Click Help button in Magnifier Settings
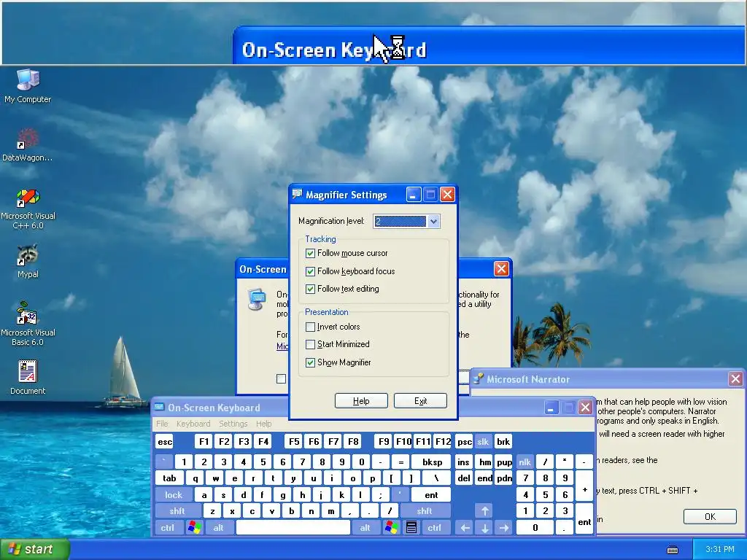Image resolution: width=747 pixels, height=560 pixels. pos(361,401)
